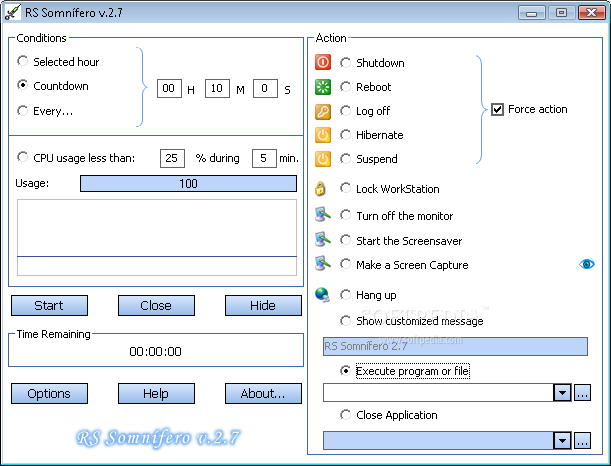Screen dimensions: 611x466
Task: Click the RS Somnífero title bar app icon
Action: click(12, 12)
